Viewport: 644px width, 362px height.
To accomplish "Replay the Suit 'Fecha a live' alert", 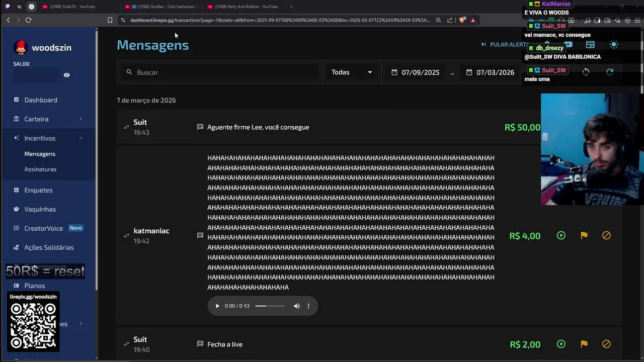I will 561,344.
